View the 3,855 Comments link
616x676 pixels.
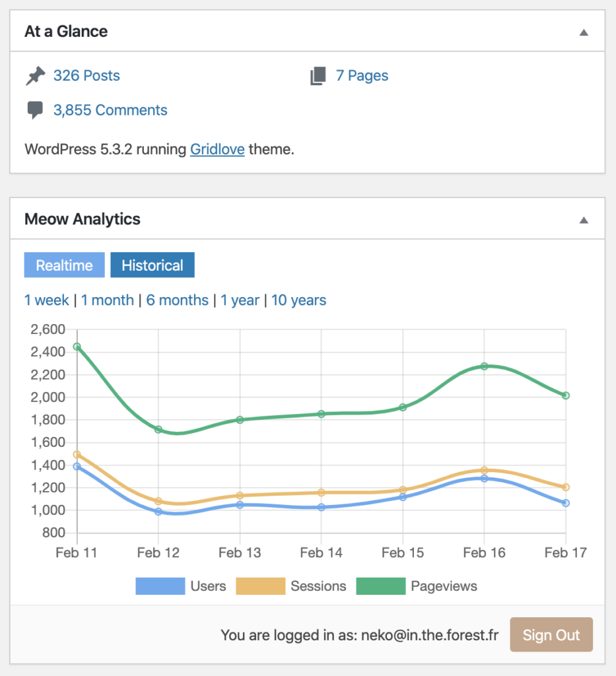110,110
